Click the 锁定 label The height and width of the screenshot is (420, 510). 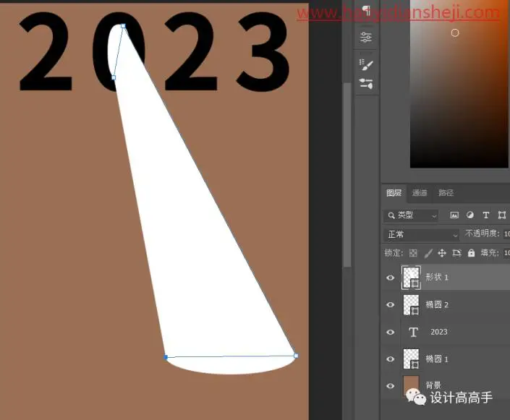coord(394,253)
